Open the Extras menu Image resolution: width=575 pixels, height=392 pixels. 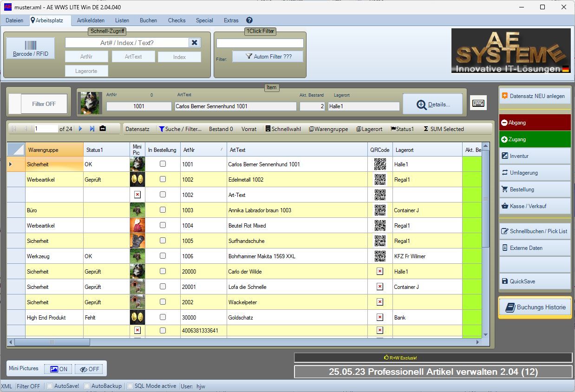[x=231, y=20]
